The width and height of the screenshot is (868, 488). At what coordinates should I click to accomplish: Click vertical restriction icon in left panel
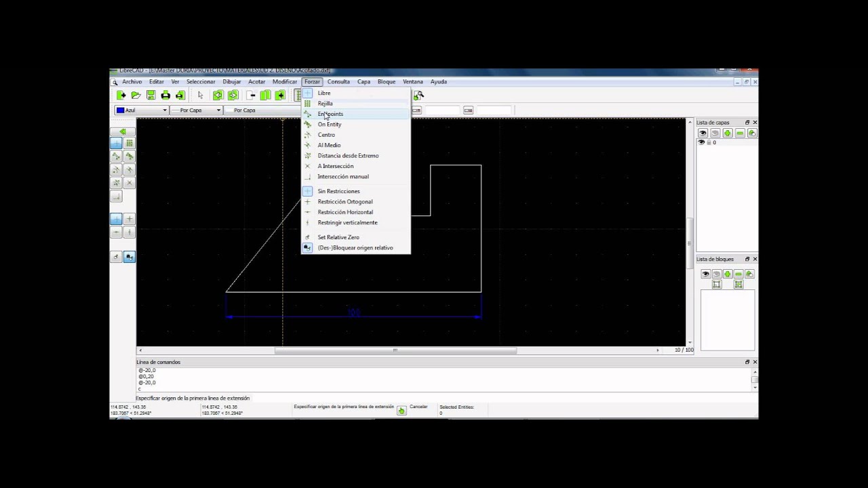tap(129, 232)
